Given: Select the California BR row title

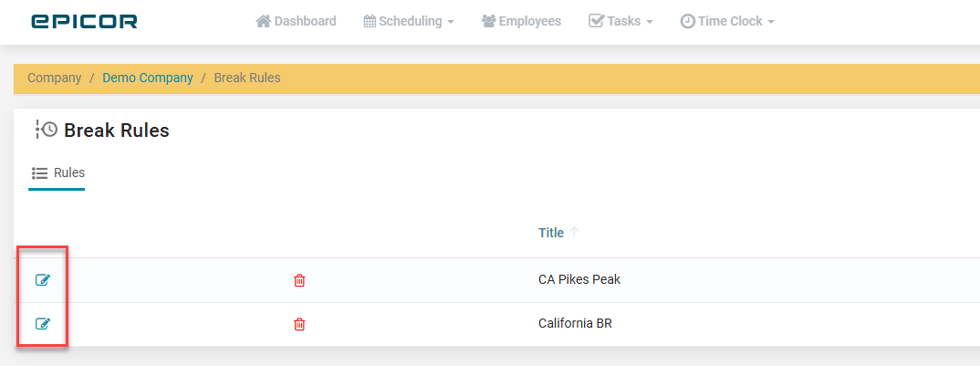Looking at the screenshot, I should coord(575,324).
